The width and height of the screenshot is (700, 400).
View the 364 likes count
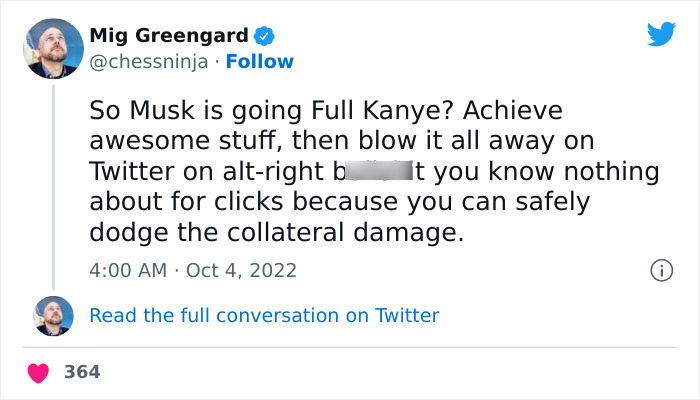click(x=82, y=372)
